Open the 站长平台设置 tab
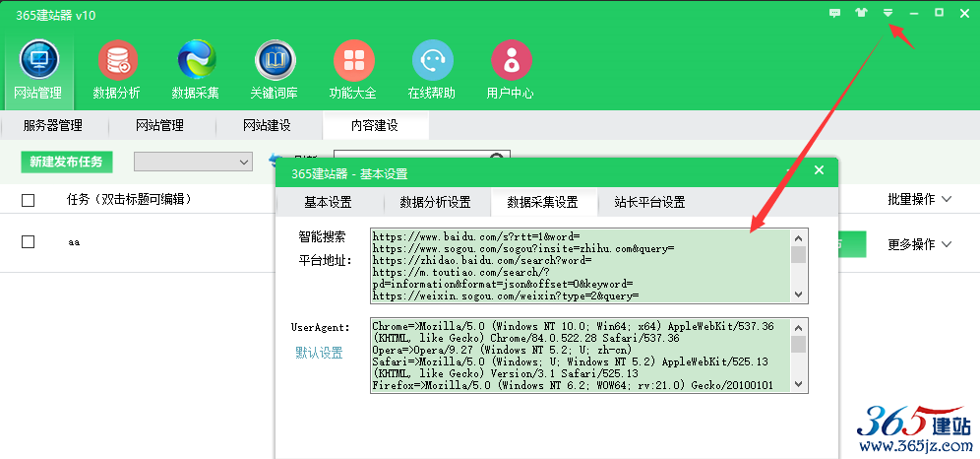The height and width of the screenshot is (459, 980). pyautogui.click(x=650, y=202)
